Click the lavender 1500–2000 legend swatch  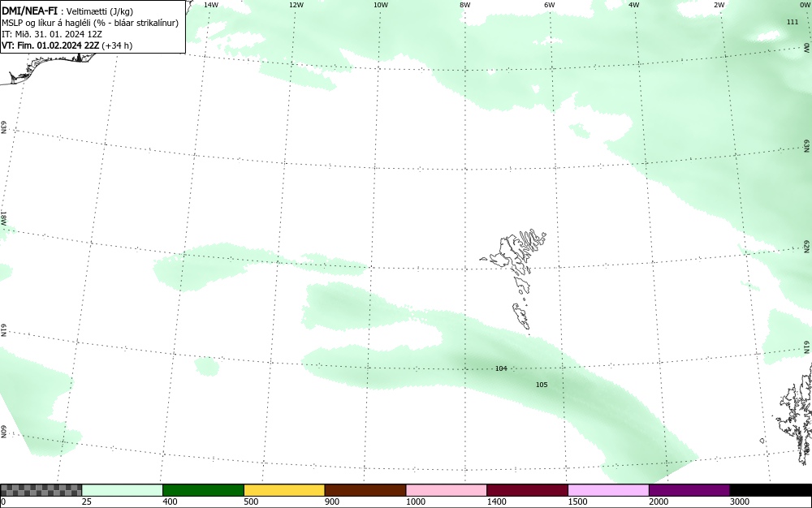pyautogui.click(x=608, y=490)
